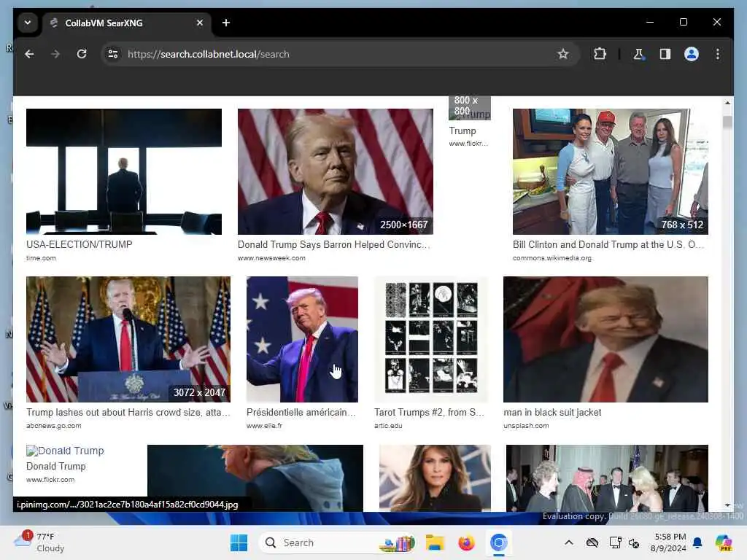Expand the system tray hidden icons chevron
This screenshot has width=747, height=560.
point(569,542)
